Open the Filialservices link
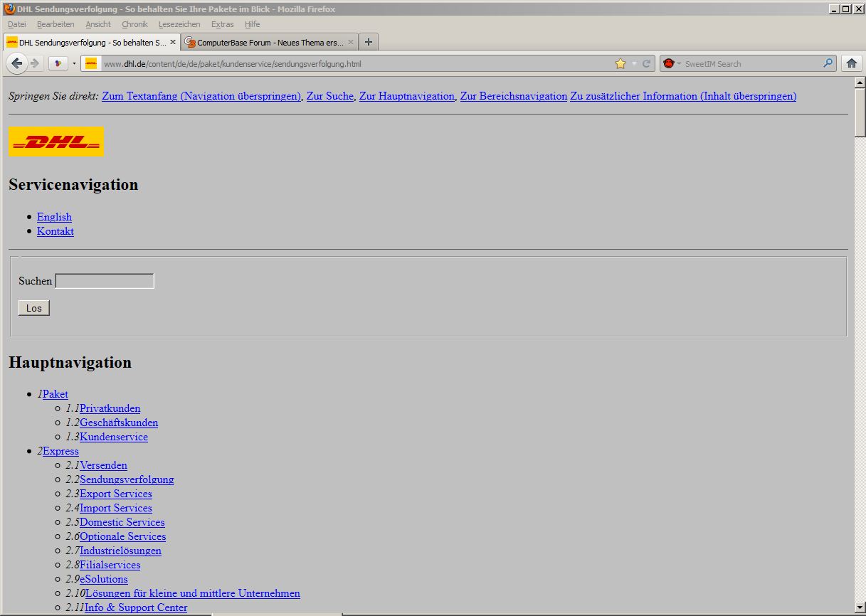 click(x=110, y=565)
